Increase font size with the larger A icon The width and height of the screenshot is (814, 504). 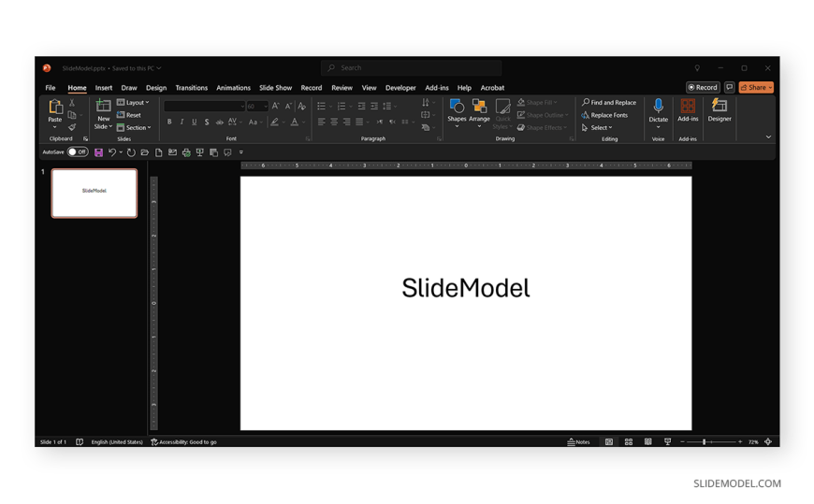point(276,106)
